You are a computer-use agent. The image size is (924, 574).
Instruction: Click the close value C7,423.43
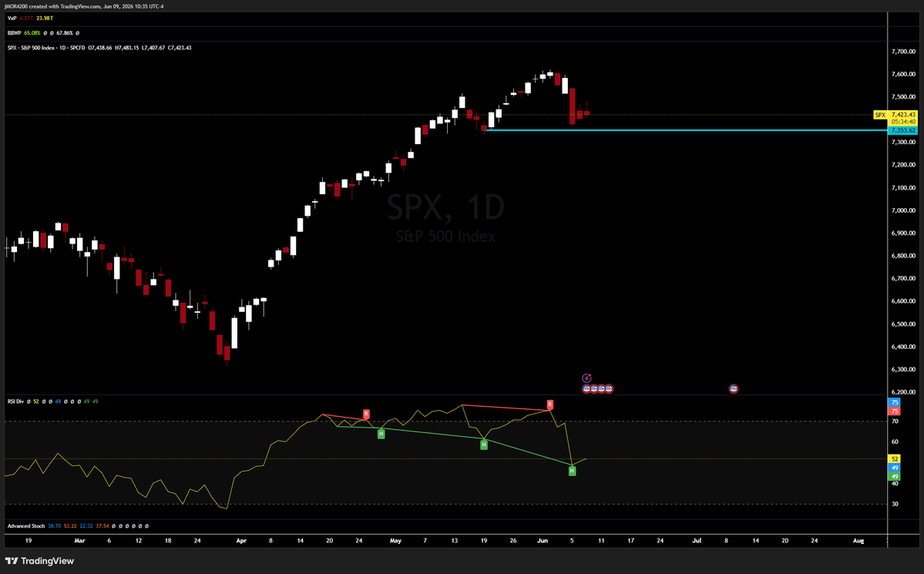point(179,48)
